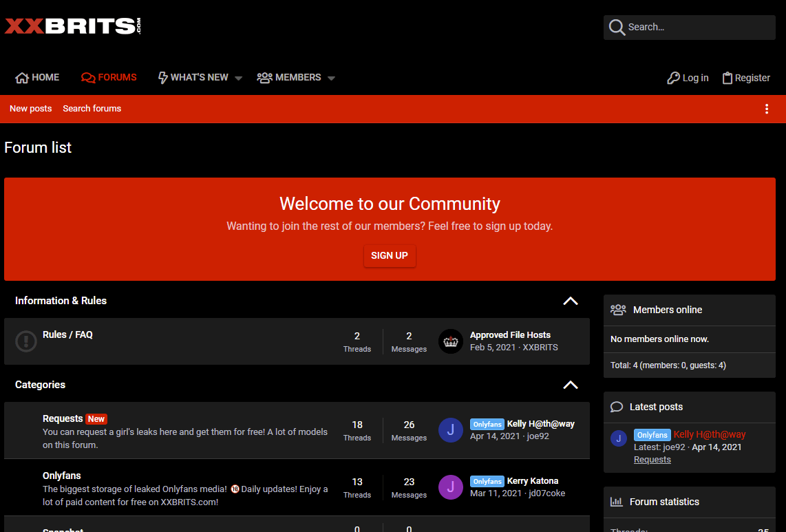Open the Latest posts heading
Viewport: 786px width, 532px height.
click(656, 407)
